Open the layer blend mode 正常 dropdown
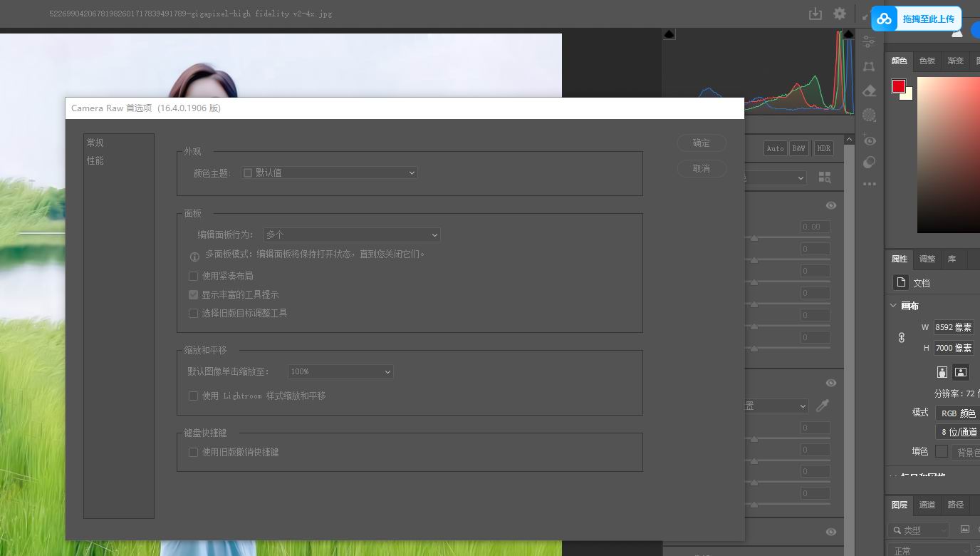Screen dimensions: 980x556 coord(929,550)
